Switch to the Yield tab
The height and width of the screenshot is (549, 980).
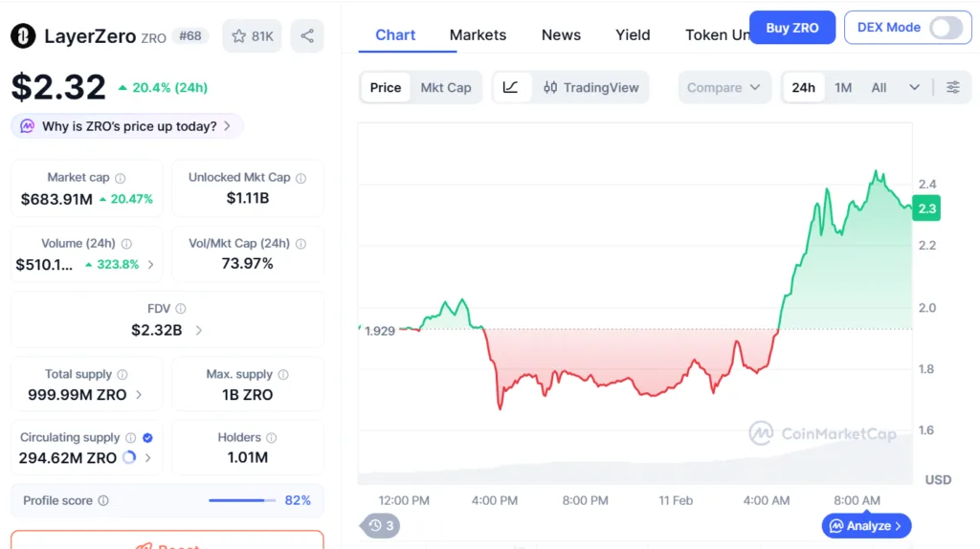(x=633, y=35)
